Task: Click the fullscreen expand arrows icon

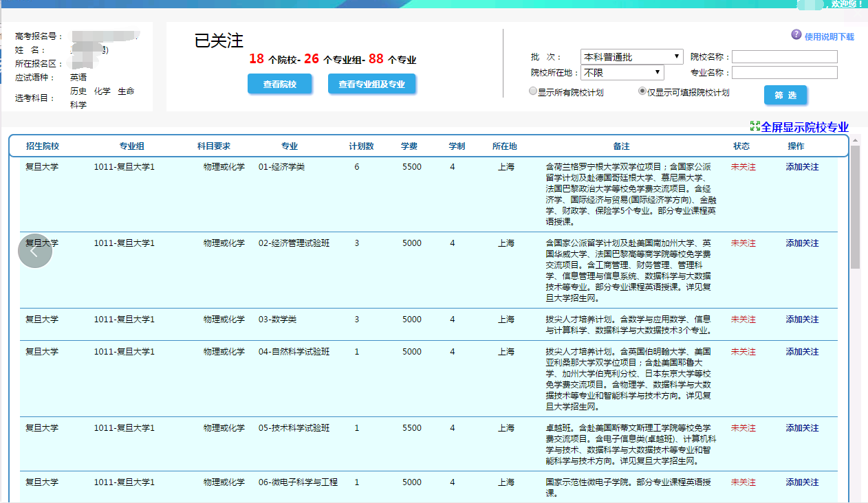Action: pos(755,126)
